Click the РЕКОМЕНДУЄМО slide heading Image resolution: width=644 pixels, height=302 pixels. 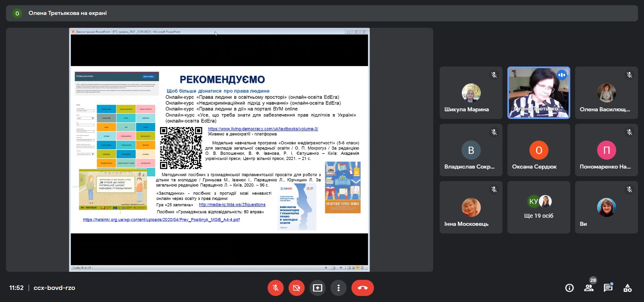pos(222,79)
